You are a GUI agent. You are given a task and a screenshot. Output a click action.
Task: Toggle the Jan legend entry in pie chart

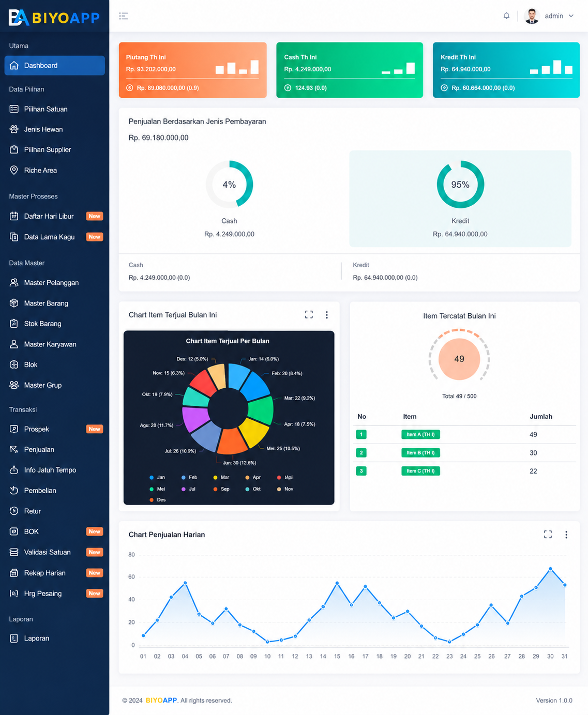[157, 477]
